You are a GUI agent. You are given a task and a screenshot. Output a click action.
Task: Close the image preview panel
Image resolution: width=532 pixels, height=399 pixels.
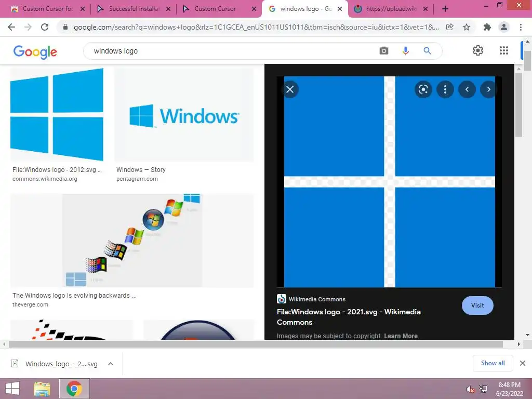pos(290,89)
